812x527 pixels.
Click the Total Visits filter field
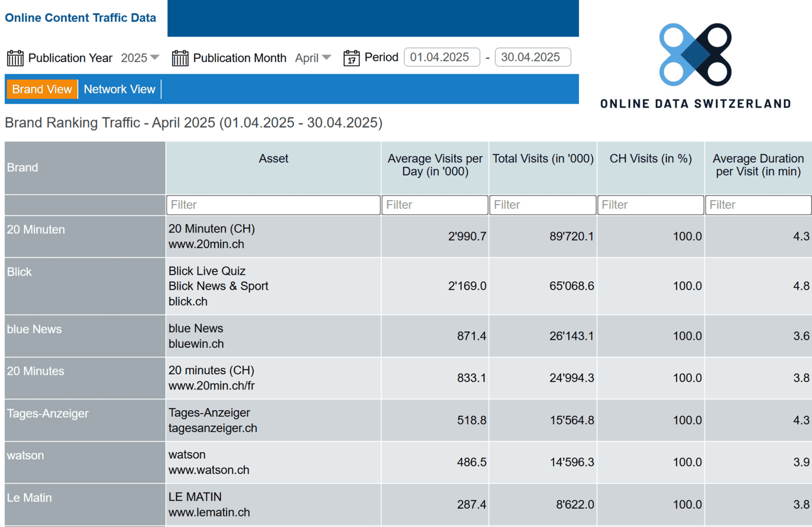(543, 205)
